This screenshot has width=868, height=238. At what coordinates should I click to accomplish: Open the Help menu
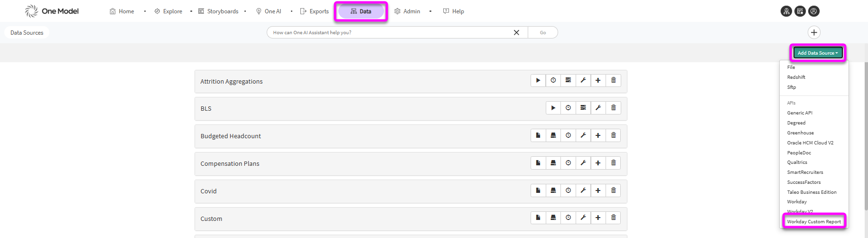454,11
